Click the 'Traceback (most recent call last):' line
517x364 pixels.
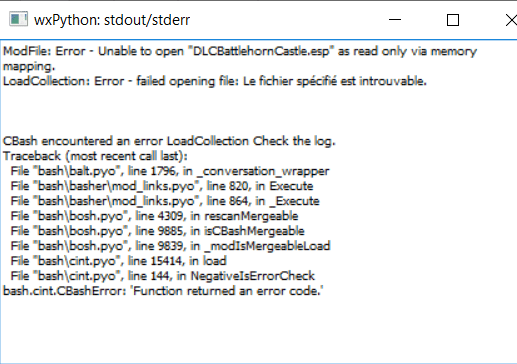point(95,156)
